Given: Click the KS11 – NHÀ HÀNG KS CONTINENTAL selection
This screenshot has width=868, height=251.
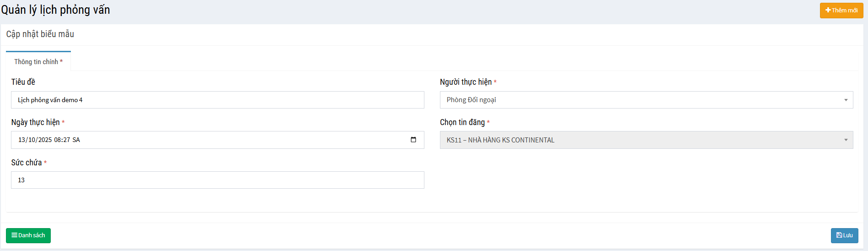Looking at the screenshot, I should [640, 140].
